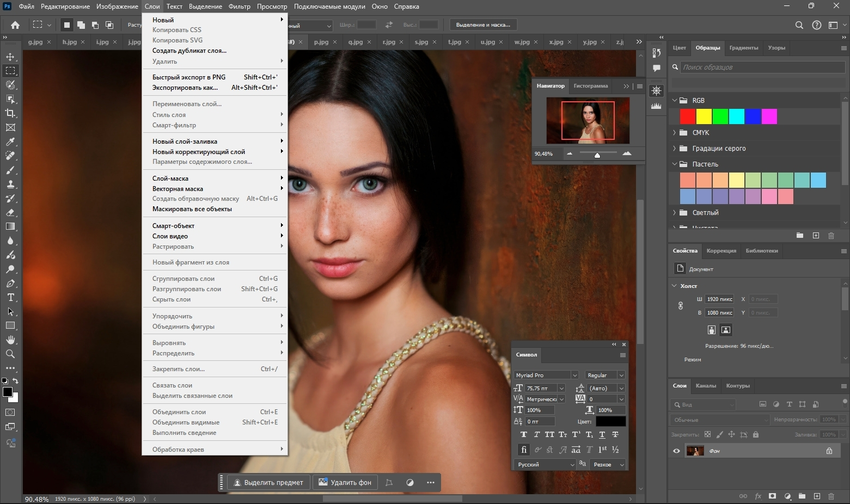Switch to the Каналы tab
The height and width of the screenshot is (504, 850).
(x=706, y=386)
